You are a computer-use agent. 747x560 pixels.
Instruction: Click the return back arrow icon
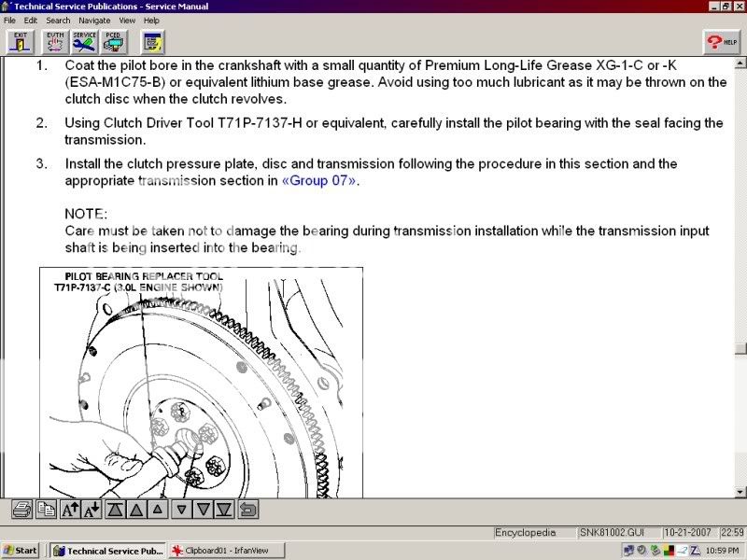click(248, 510)
